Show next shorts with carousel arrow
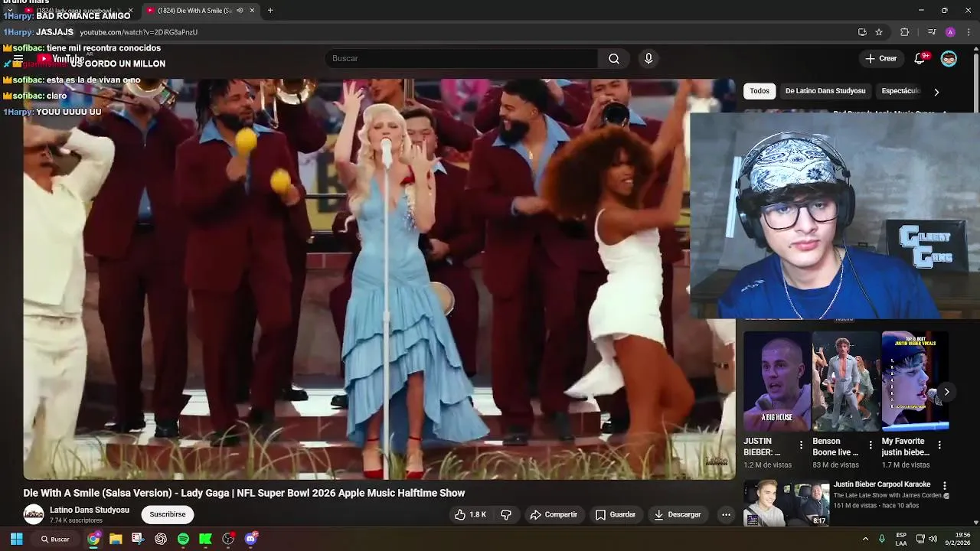Screen dimensions: 980x551 pyautogui.click(x=946, y=392)
